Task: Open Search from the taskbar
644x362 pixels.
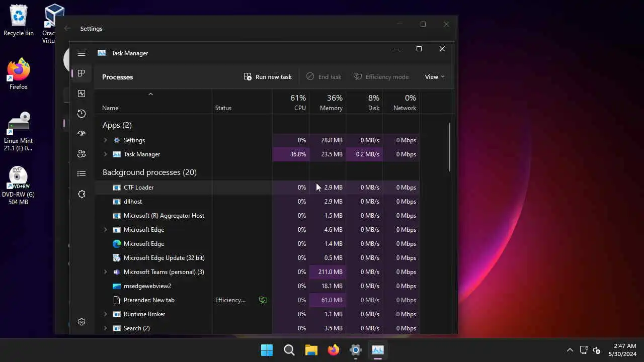Action: (x=289, y=350)
